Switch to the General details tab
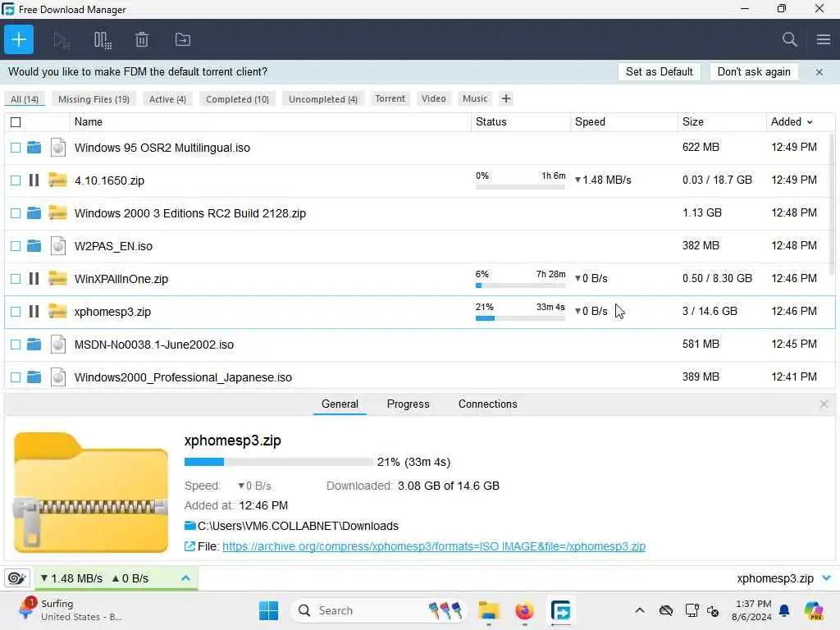Viewport: 840px width, 630px height. [340, 404]
